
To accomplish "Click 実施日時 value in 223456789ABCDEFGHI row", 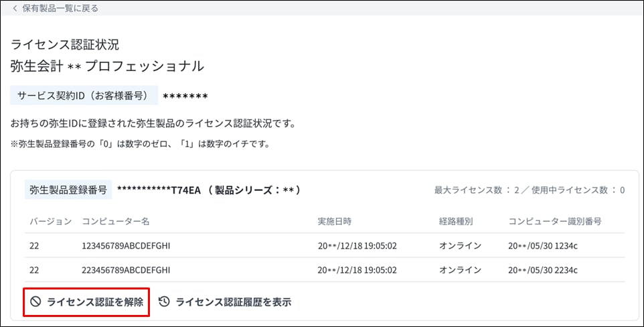I will coord(357,270).
